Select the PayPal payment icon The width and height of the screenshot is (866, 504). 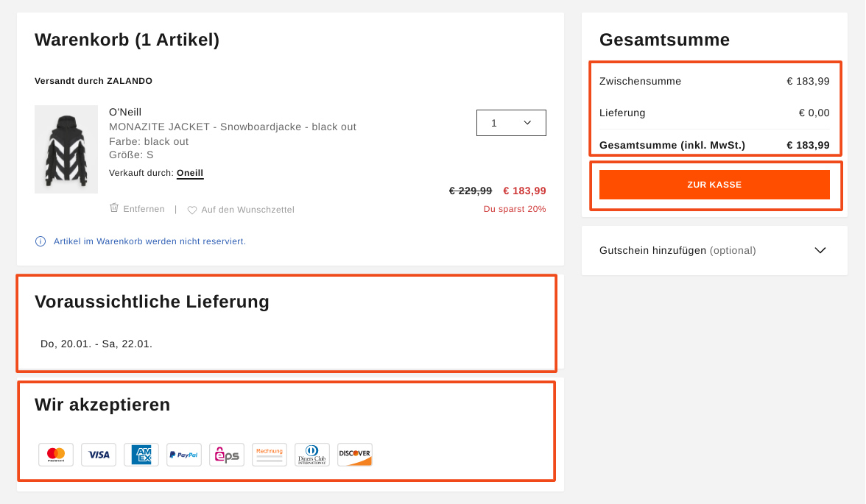tap(183, 455)
